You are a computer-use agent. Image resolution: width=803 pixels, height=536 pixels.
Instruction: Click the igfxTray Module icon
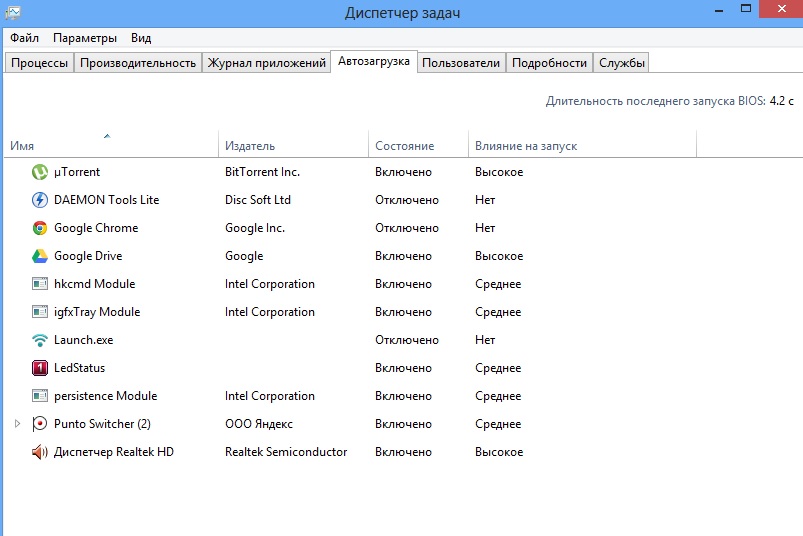40,312
